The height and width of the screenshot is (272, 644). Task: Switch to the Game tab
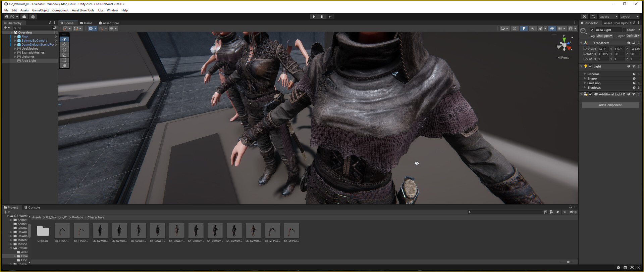coord(86,23)
